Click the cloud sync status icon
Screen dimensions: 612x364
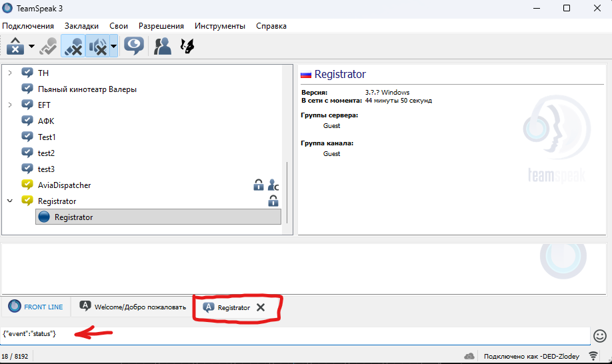pyautogui.click(x=469, y=356)
